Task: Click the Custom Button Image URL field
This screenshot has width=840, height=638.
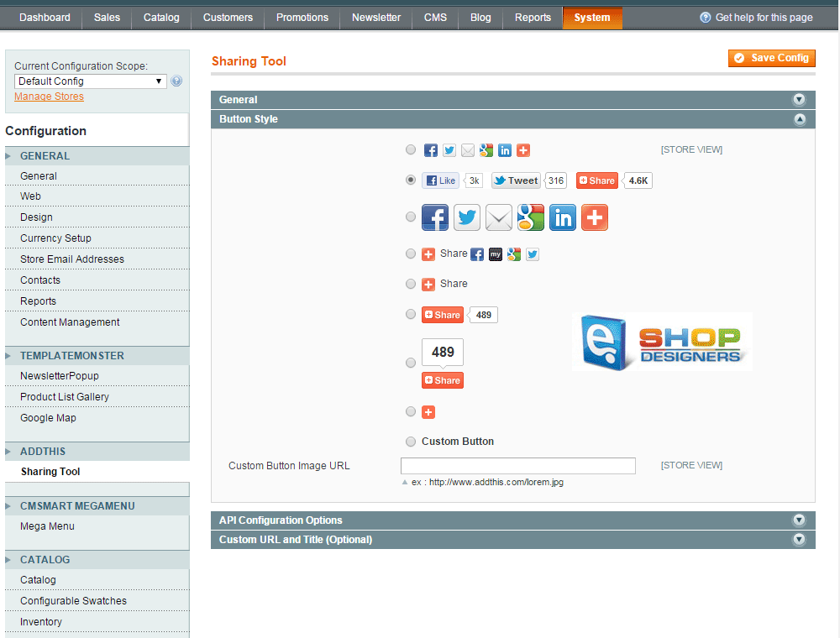Action: [x=517, y=466]
